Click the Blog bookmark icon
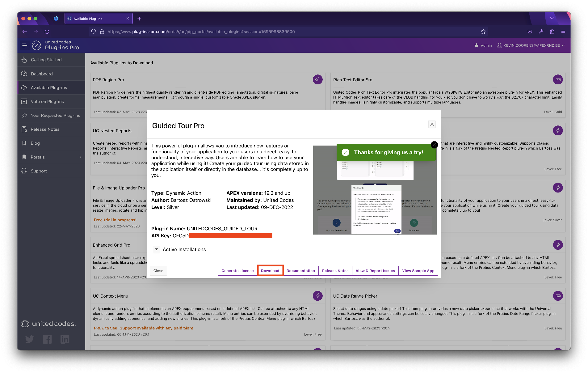Screen dimensions: 588x373 pyautogui.click(x=24, y=143)
